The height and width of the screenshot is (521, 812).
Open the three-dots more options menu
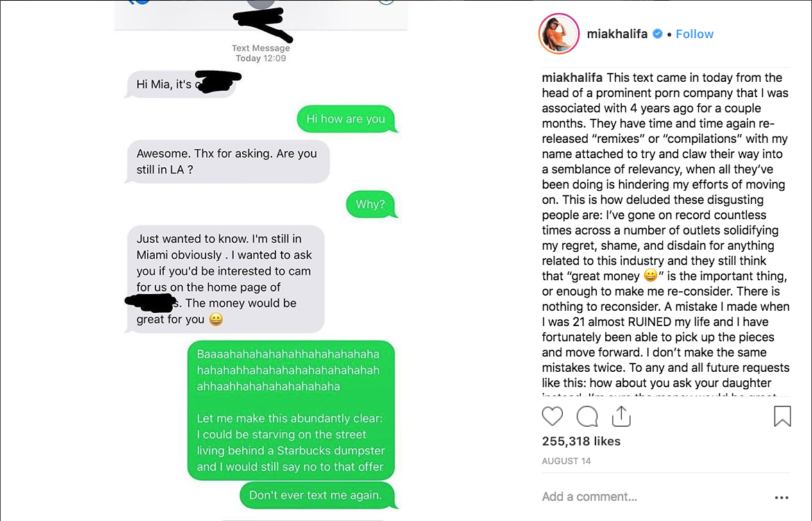pyautogui.click(x=781, y=497)
